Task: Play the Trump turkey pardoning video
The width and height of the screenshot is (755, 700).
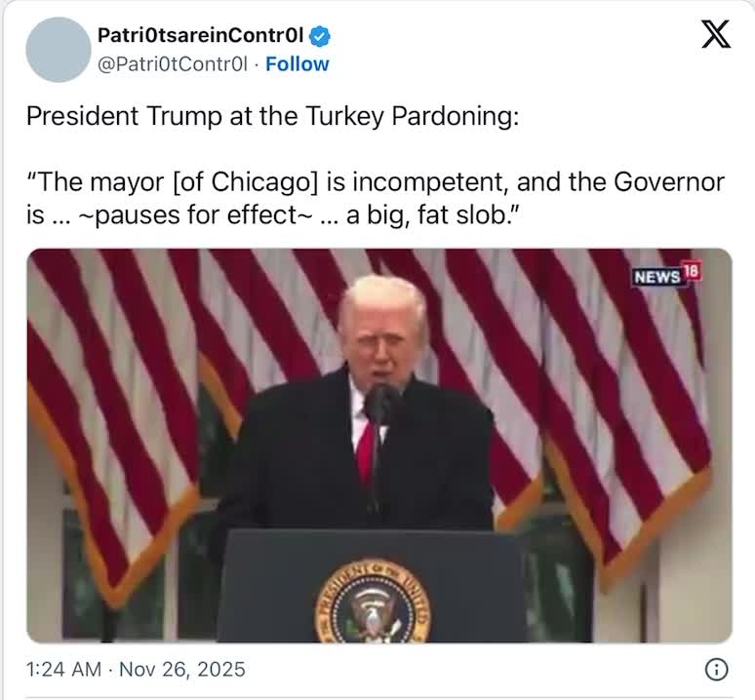Action: pos(379,446)
